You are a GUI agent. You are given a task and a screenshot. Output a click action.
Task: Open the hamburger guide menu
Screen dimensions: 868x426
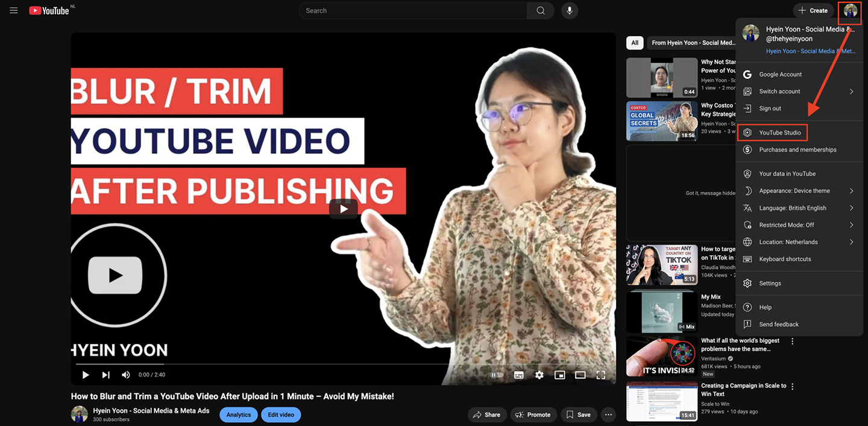click(x=14, y=10)
